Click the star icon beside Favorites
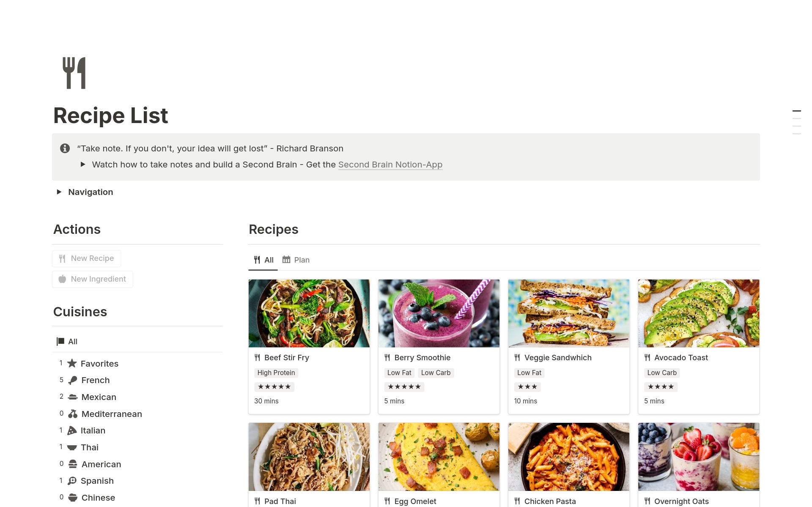This screenshot has width=812, height=507. coord(72,363)
